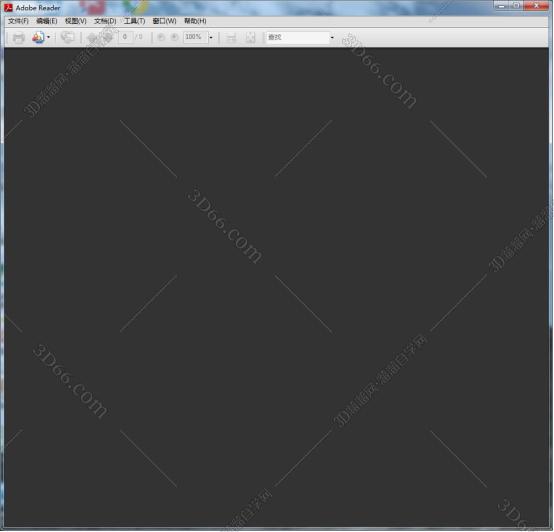The width and height of the screenshot is (554, 532).
Task: Click the zoom out minus icon
Action: pyautogui.click(x=161, y=37)
